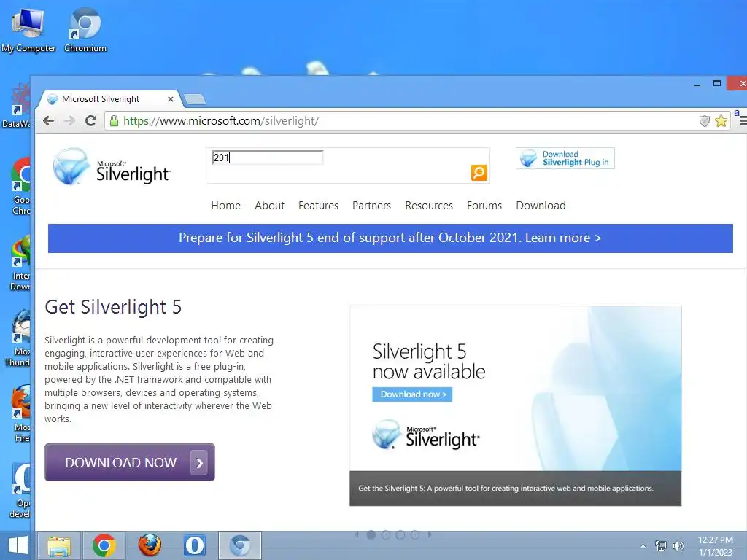Click the address bar URL
The width and height of the screenshot is (747, 560).
click(x=221, y=121)
